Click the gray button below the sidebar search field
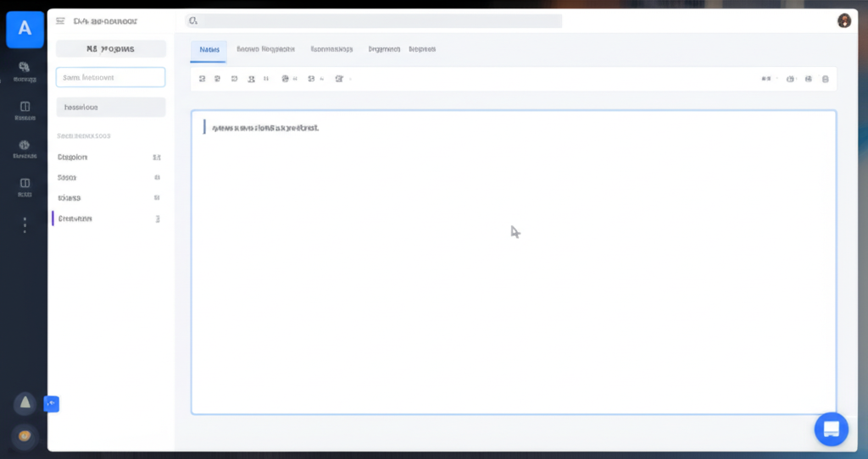Screen dimensions: 868x459 [x=110, y=108]
